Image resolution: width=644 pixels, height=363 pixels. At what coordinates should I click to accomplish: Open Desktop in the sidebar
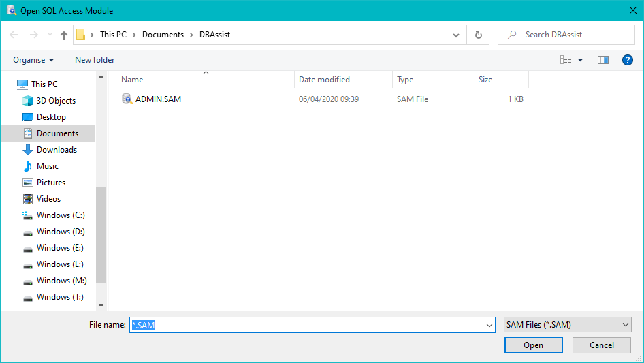51,117
